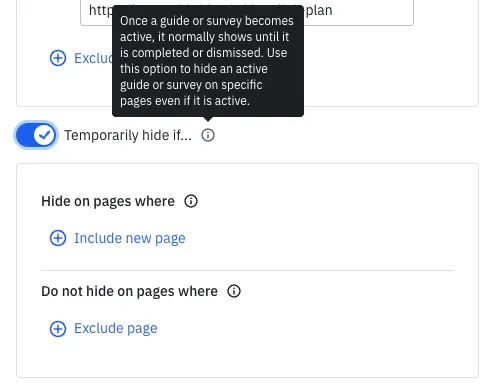Click the "Exclude page" link under Do not hide

click(x=116, y=329)
